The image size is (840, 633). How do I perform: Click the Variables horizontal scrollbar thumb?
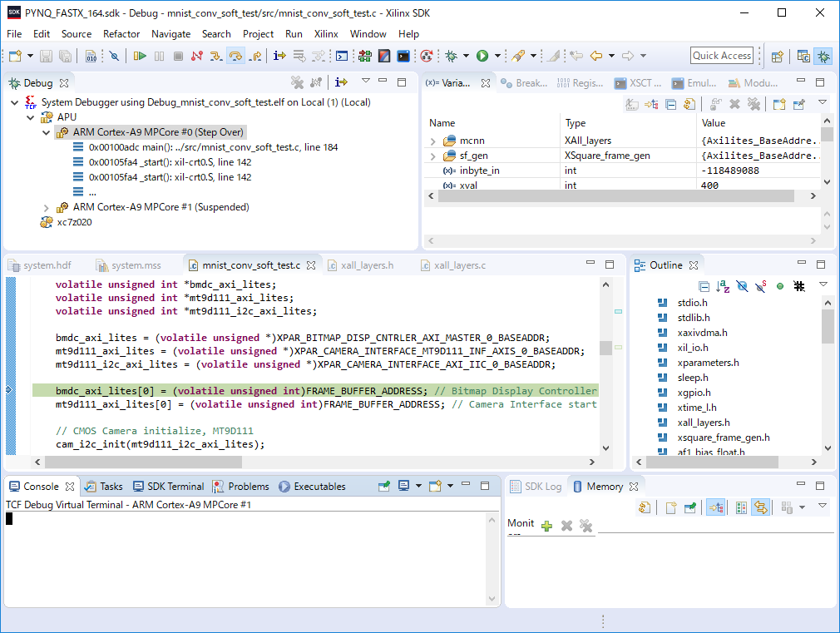(x=616, y=196)
